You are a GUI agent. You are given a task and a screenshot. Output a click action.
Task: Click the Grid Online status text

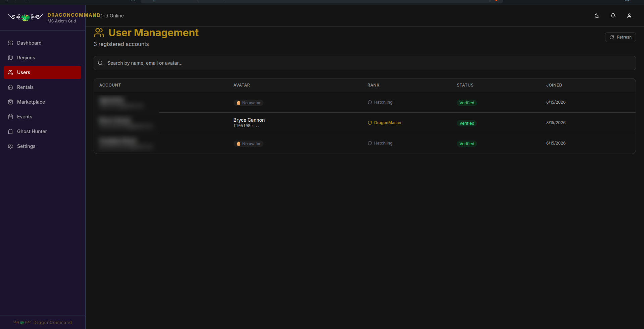click(111, 16)
